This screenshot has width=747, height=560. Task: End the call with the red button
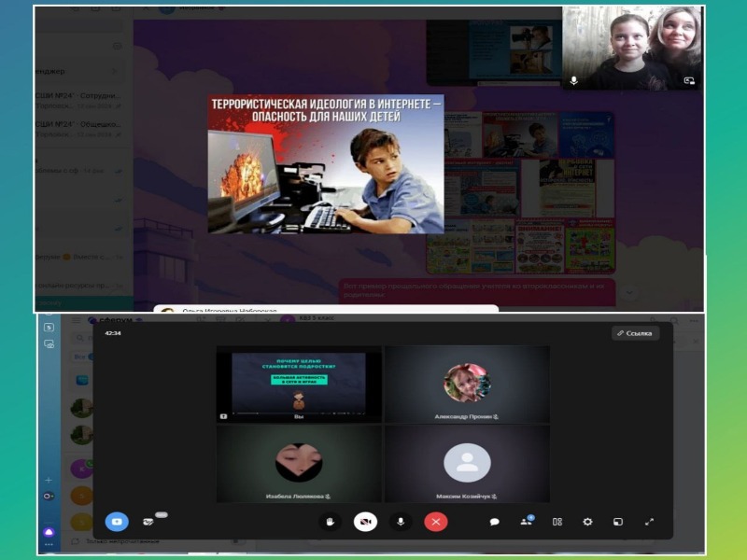pos(435,522)
